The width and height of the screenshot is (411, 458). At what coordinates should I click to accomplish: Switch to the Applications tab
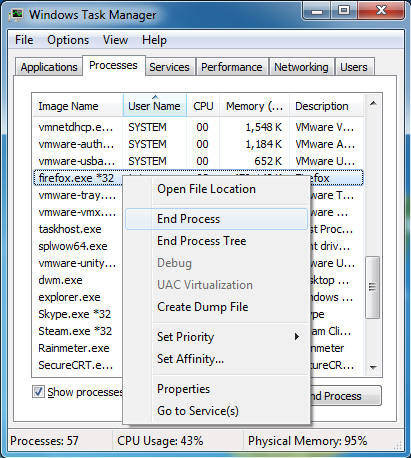tap(49, 67)
